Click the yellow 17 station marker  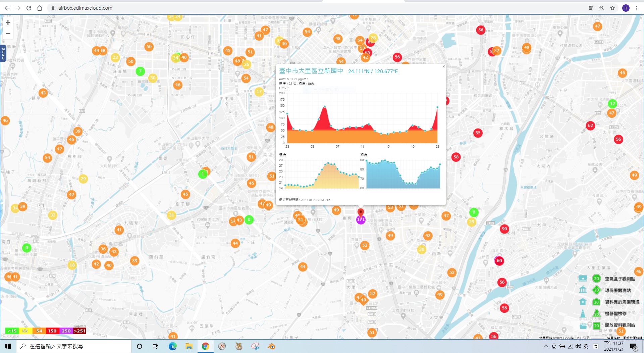click(x=259, y=92)
